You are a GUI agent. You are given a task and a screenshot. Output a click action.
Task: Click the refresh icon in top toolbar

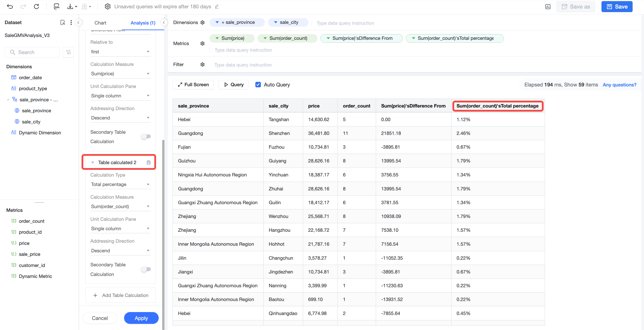tap(37, 7)
